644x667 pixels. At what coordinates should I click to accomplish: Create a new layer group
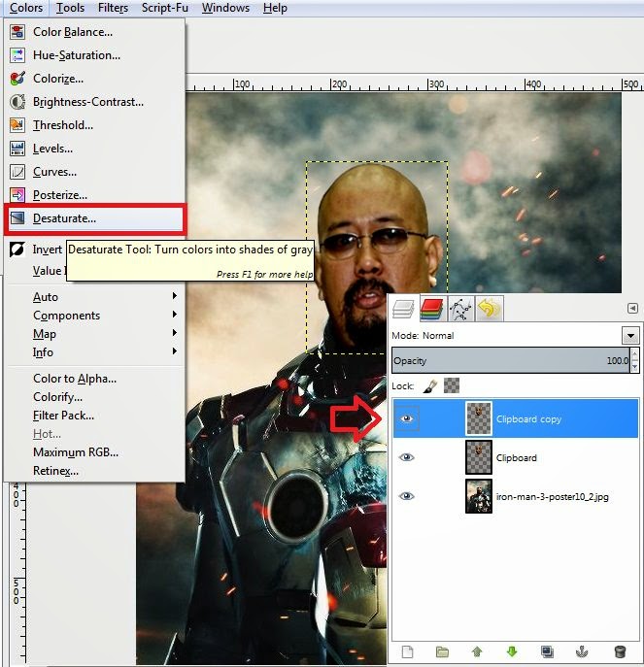[x=442, y=651]
